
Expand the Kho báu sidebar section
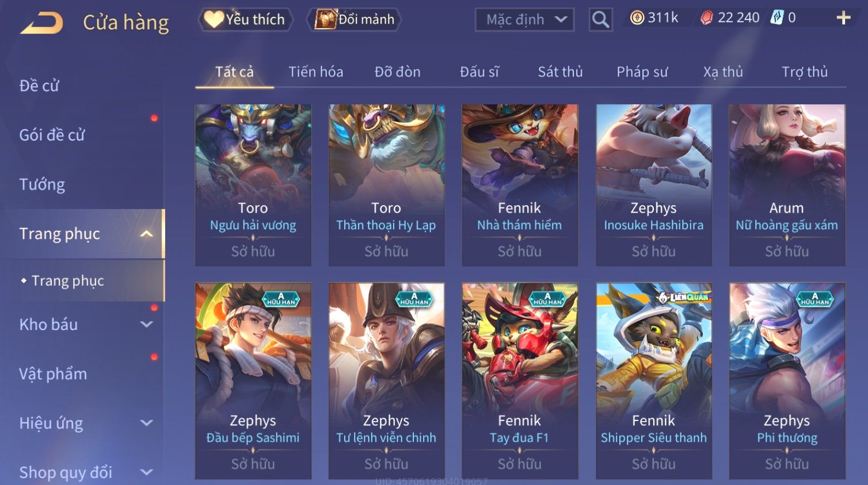click(x=147, y=324)
